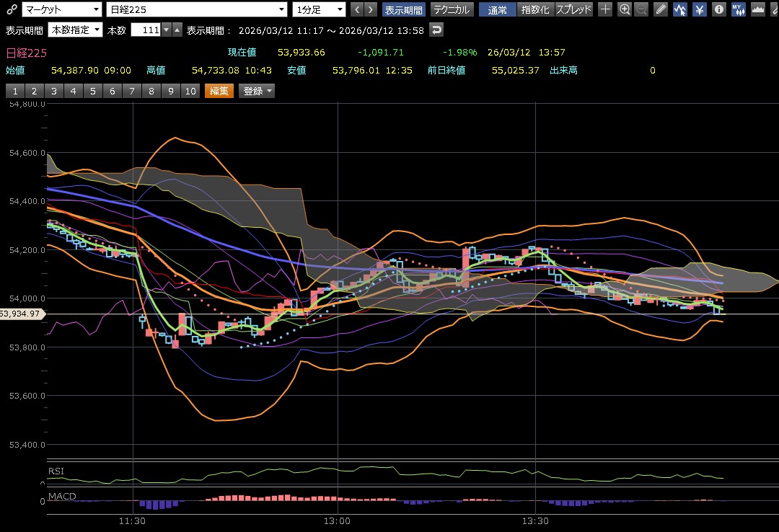
Task: Click the crosshair cursor icon
Action: 606,9
